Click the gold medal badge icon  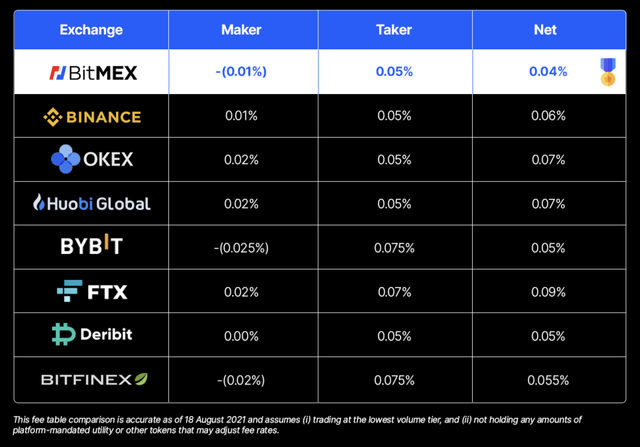coord(607,71)
